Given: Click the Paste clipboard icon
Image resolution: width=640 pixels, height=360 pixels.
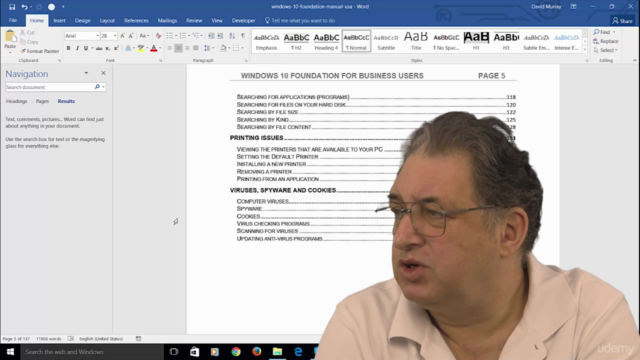Looking at the screenshot, I should tap(10, 37).
